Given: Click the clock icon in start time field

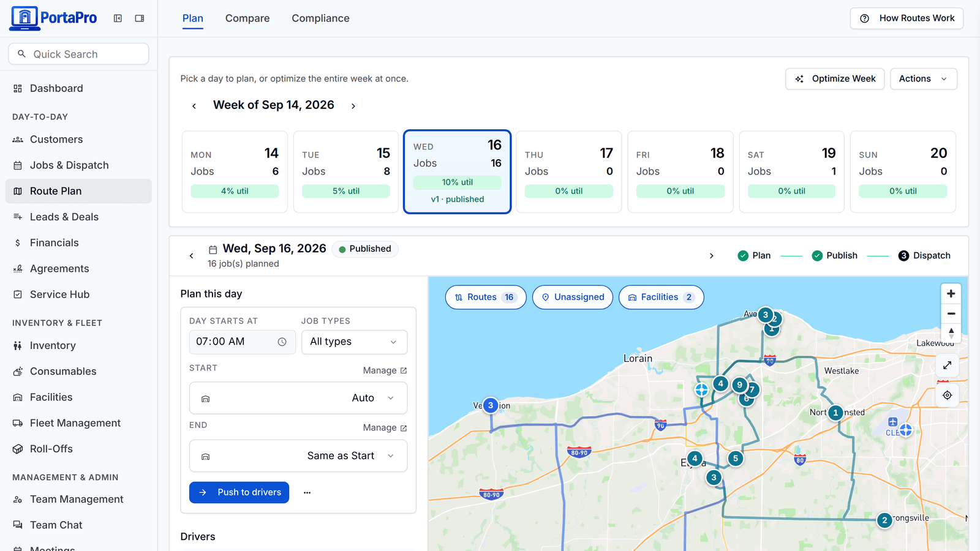Looking at the screenshot, I should click(x=282, y=342).
